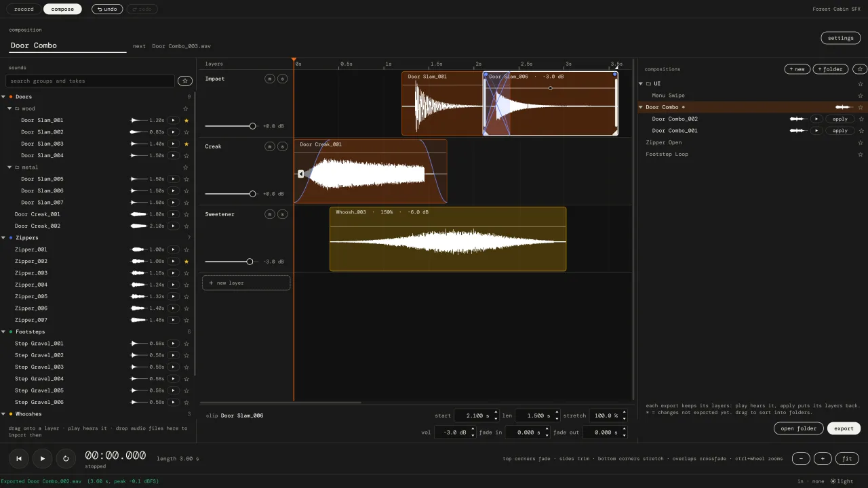
Task: Click the Sweetener layer volume slider handle
Action: (250, 262)
